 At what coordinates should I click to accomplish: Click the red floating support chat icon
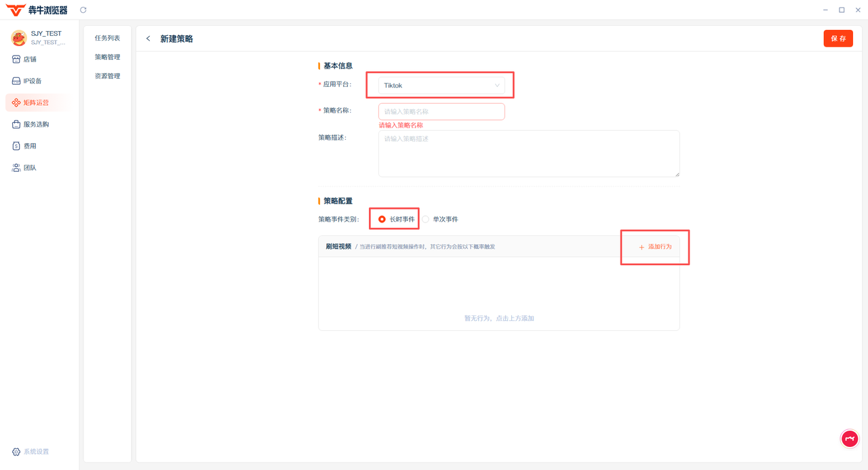[x=850, y=439]
